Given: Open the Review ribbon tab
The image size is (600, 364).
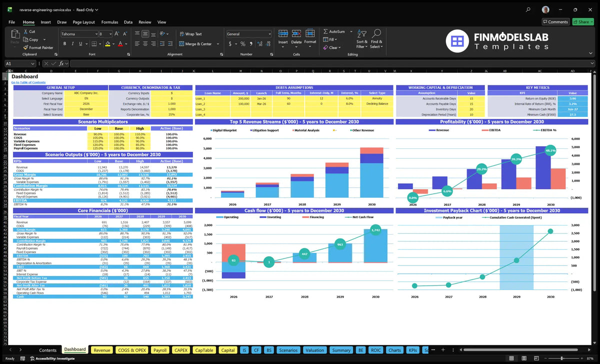Looking at the screenshot, I should coord(144,22).
